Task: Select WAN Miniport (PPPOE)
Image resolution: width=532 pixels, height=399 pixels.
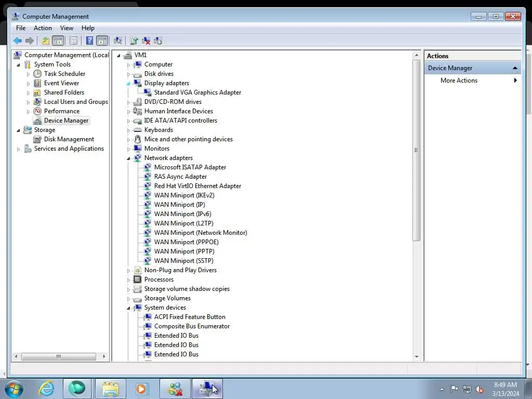Action: pyautogui.click(x=187, y=242)
